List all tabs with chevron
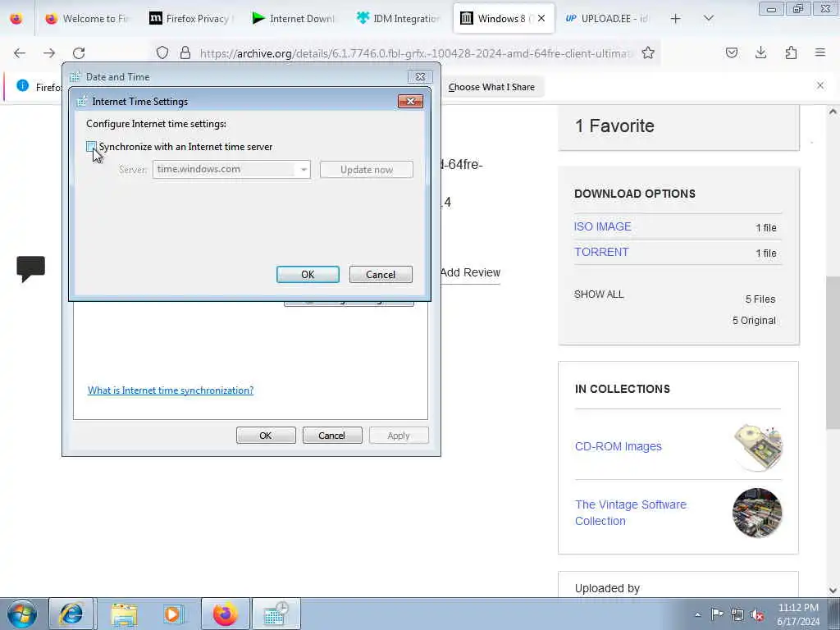This screenshot has width=840, height=630. [x=708, y=19]
